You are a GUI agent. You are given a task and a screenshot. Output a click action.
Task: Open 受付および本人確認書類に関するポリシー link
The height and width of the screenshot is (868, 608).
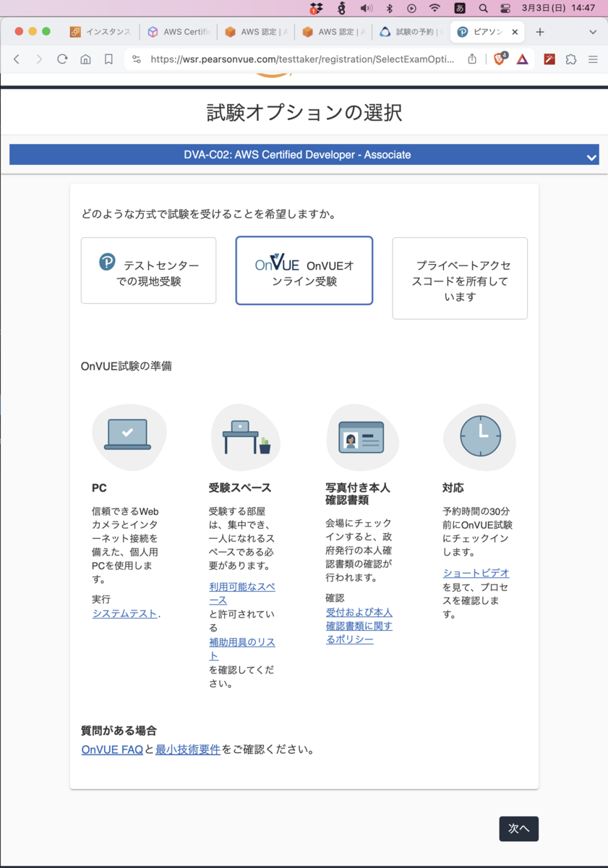pyautogui.click(x=359, y=626)
